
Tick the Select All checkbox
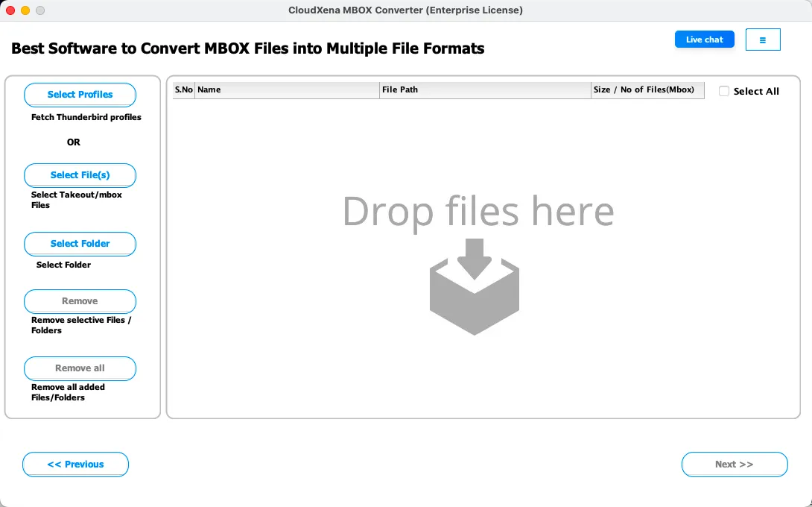[724, 91]
